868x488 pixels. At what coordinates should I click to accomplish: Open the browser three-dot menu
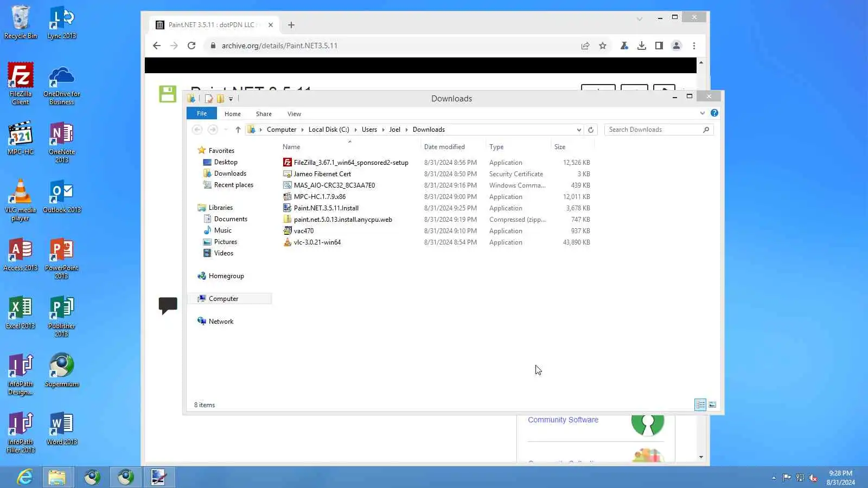tap(694, 46)
